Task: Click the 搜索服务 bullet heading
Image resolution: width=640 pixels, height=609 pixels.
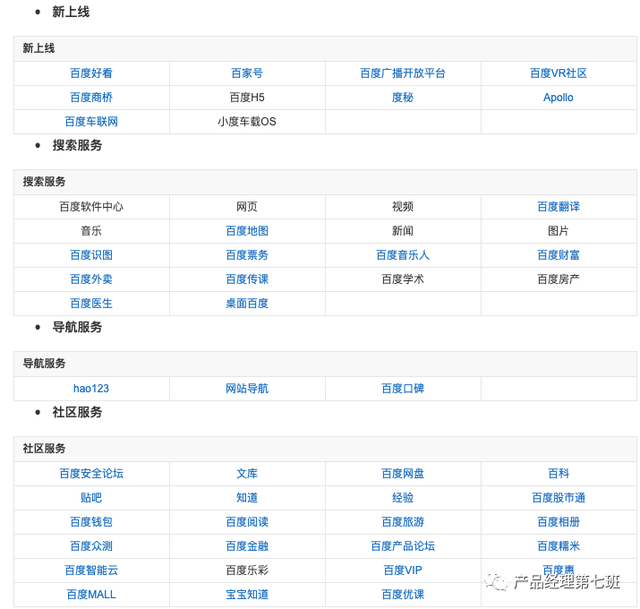Action: click(77, 145)
